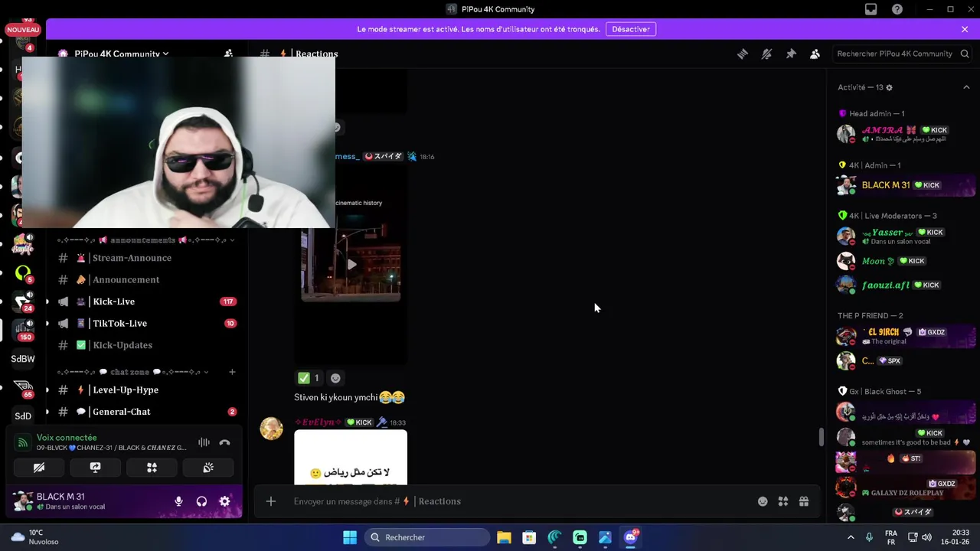Screen dimensions: 980x551
Task: Toggle the member list icon
Action: pyautogui.click(x=815, y=54)
